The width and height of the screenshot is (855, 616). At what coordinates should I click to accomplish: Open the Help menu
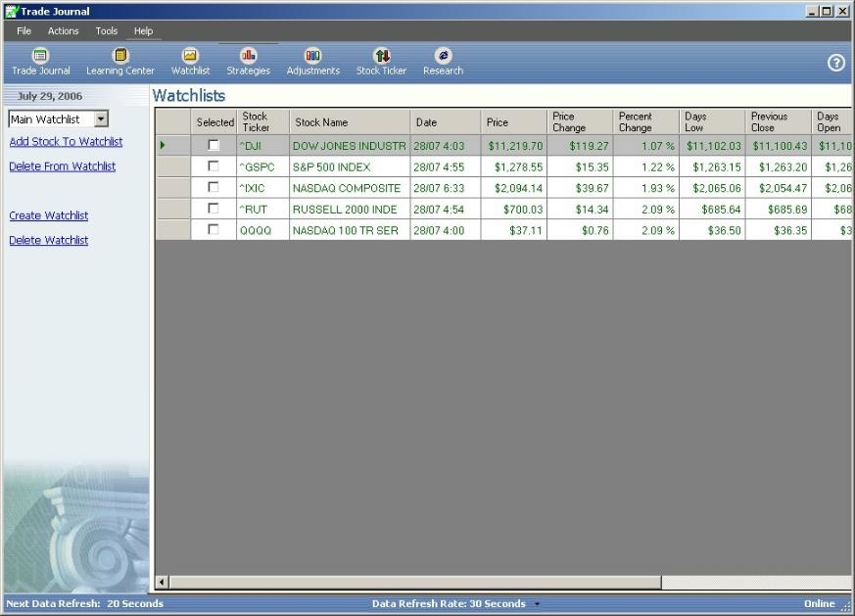[x=143, y=31]
